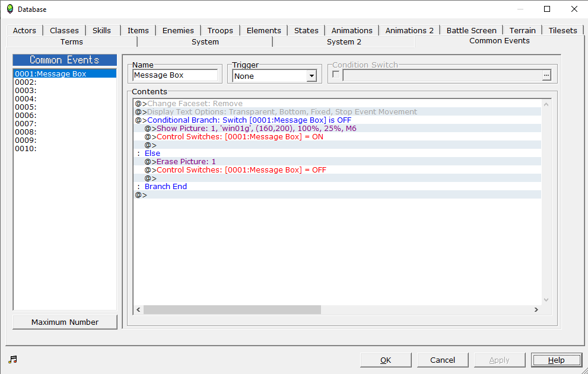The width and height of the screenshot is (588, 374).
Task: Select the Terms tab
Action: point(72,41)
